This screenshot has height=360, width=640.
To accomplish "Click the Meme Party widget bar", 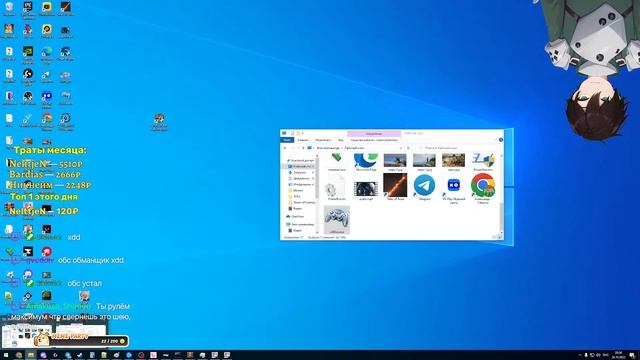I will (82, 340).
